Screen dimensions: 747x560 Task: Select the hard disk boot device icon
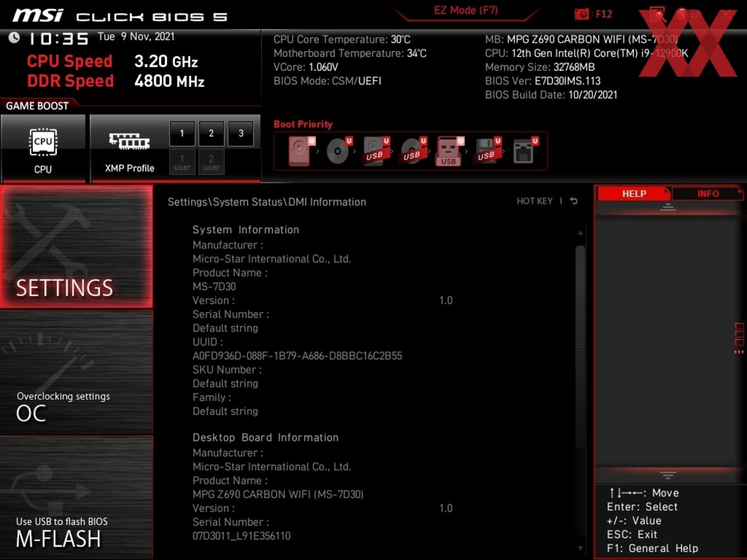pos(300,151)
